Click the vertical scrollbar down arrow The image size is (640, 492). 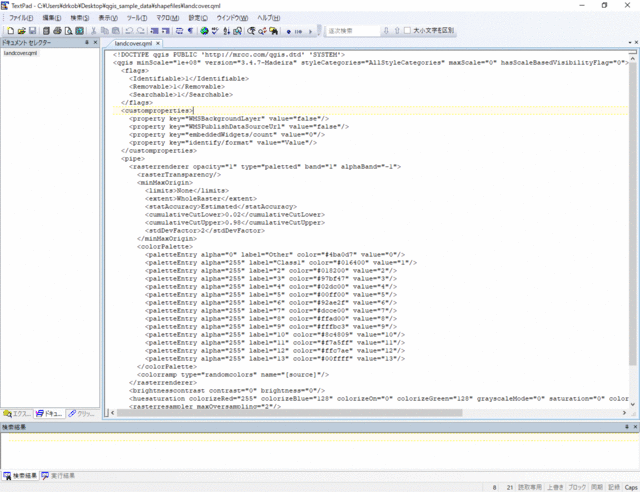tap(633, 404)
